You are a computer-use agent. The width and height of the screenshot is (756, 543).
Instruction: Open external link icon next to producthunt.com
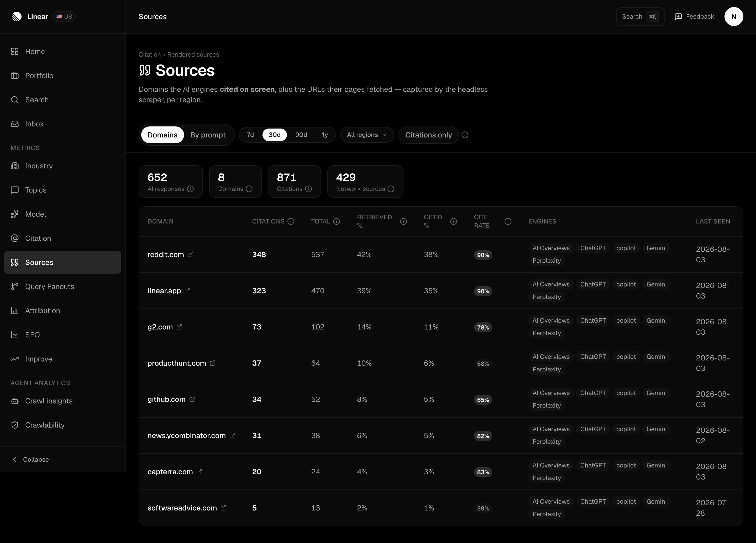[x=212, y=363]
